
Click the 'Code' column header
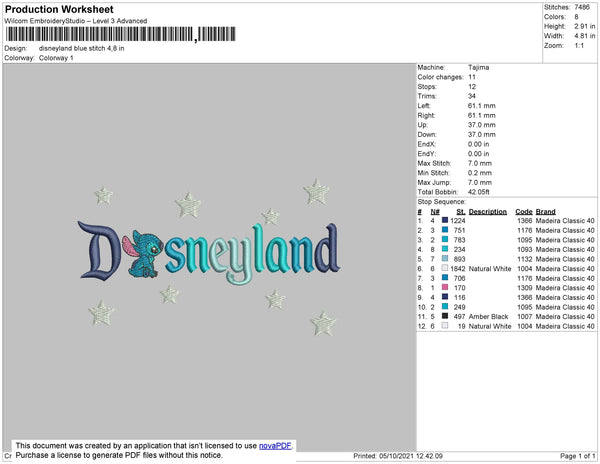tap(524, 212)
